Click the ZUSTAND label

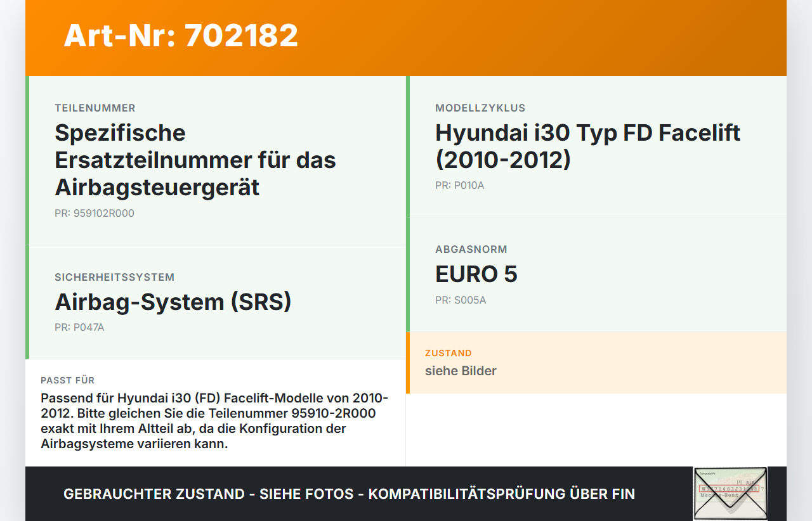[x=449, y=353]
